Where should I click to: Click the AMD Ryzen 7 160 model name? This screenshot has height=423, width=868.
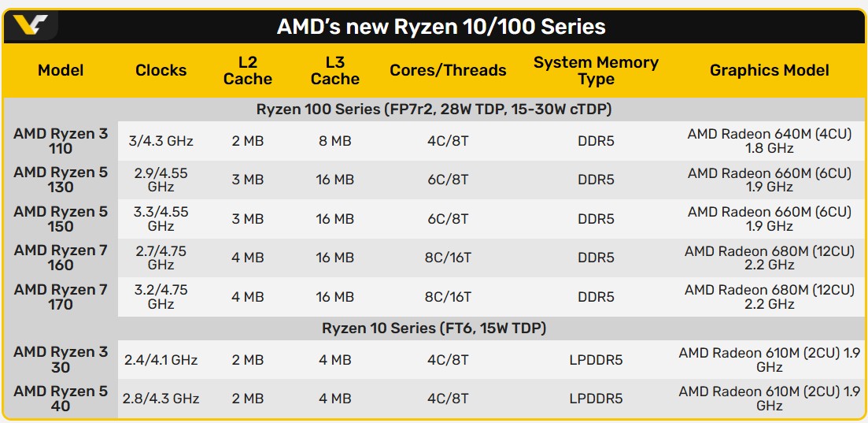pos(61,258)
